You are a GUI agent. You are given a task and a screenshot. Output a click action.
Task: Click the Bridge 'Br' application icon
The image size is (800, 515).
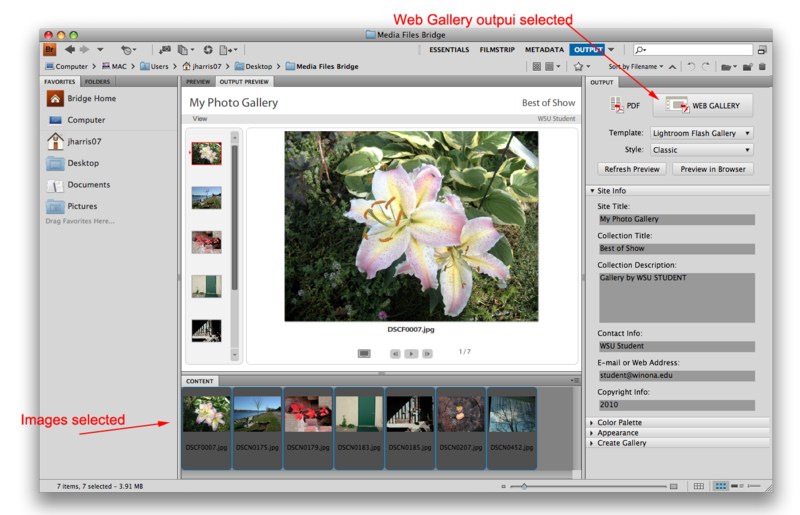50,49
